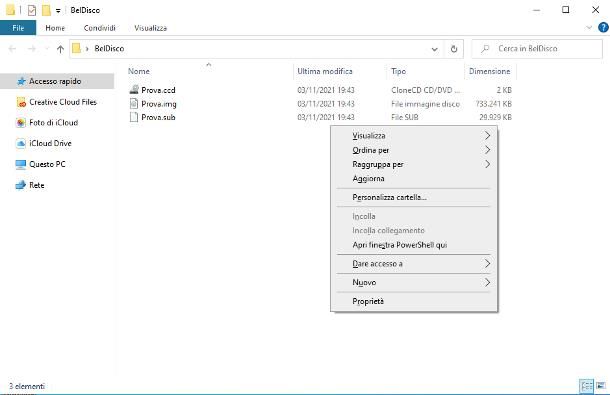This screenshot has width=610, height=395.
Task: Expand the ribbon with the chevron
Action: [589, 28]
